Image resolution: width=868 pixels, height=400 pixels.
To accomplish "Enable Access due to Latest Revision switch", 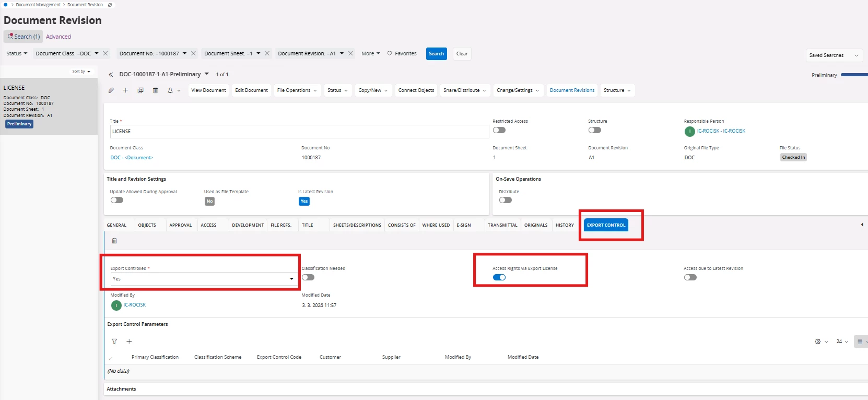I will [x=690, y=277].
